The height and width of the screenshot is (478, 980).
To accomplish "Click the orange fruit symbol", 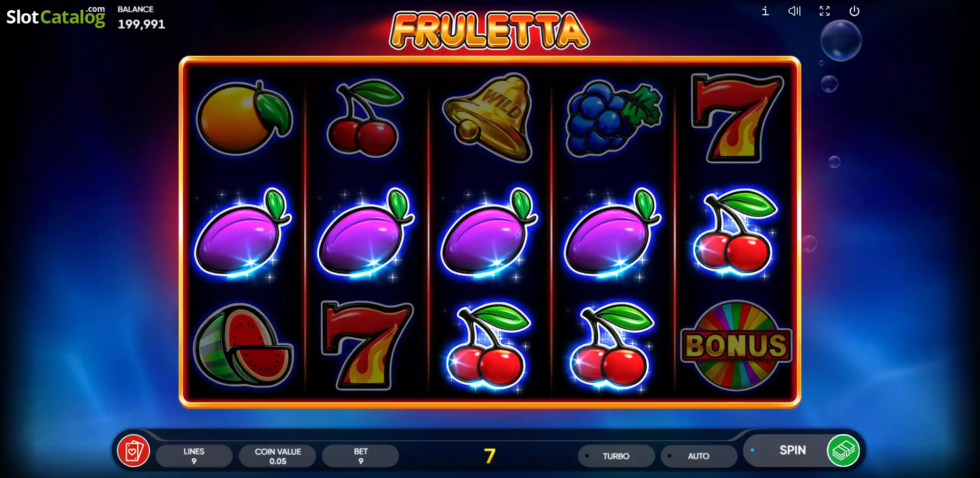I will [x=244, y=117].
